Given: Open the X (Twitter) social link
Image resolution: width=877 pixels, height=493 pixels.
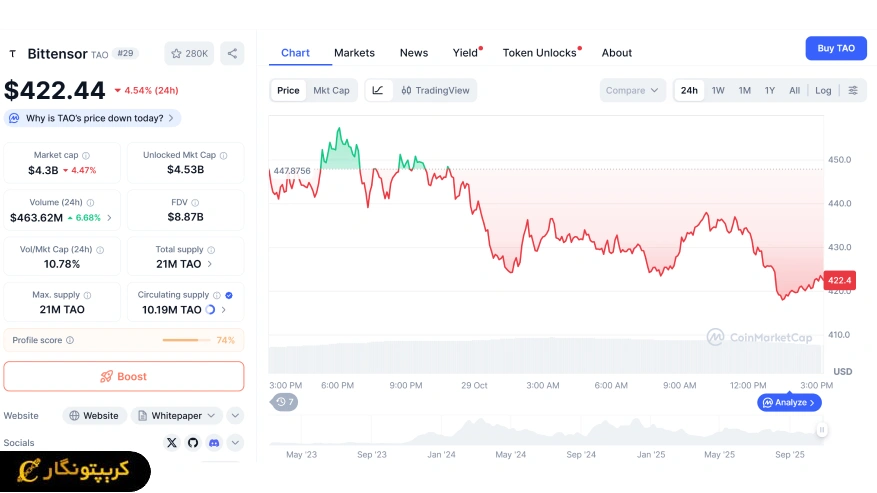Looking at the screenshot, I should [x=172, y=442].
